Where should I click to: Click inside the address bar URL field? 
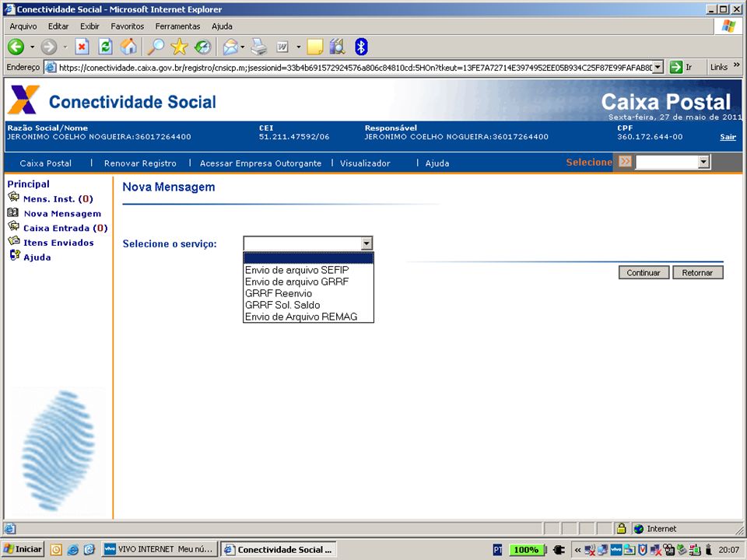(355, 68)
